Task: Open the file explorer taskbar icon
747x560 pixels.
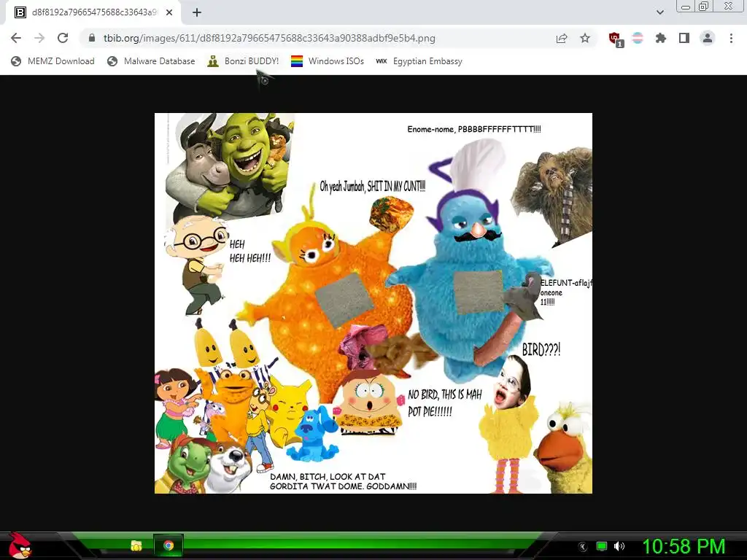Action: [136, 545]
